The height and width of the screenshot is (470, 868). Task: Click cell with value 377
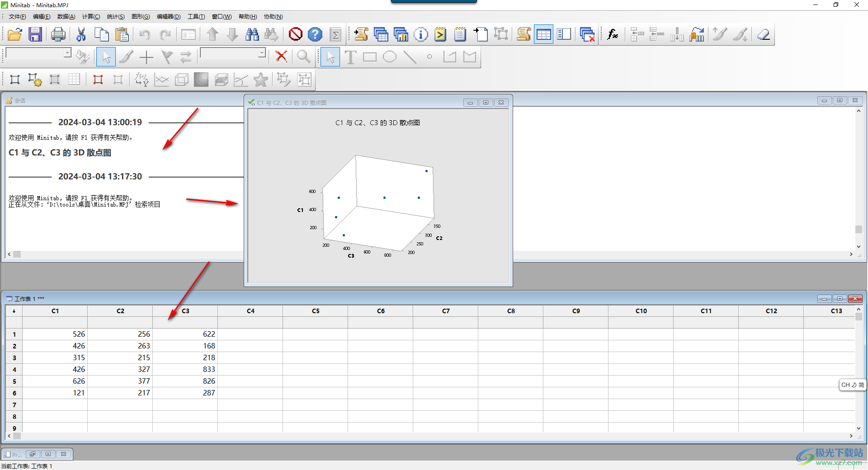click(120, 381)
